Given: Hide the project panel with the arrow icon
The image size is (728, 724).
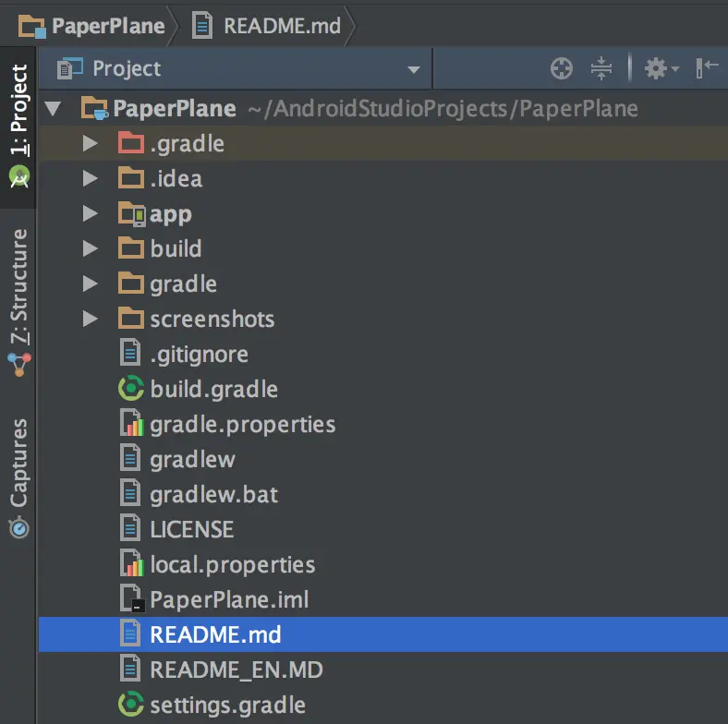Looking at the screenshot, I should 707,68.
